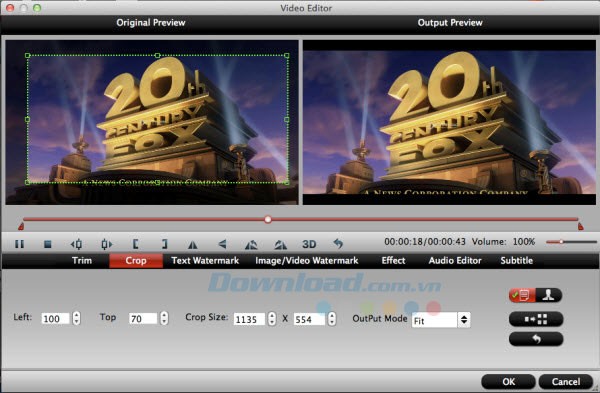Adjust the crop width stepper
The width and height of the screenshot is (600, 393).
(x=272, y=318)
